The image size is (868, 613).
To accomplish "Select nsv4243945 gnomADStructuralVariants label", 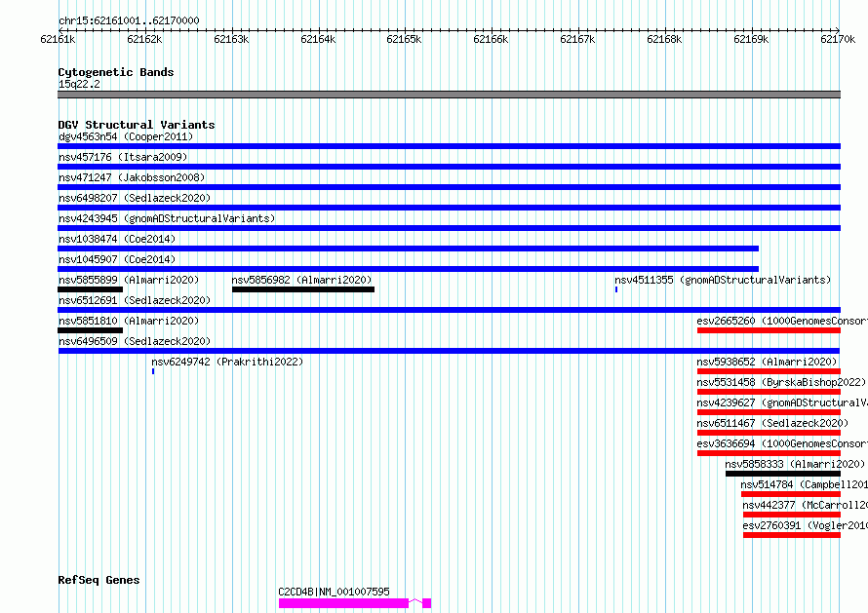I will (167, 218).
